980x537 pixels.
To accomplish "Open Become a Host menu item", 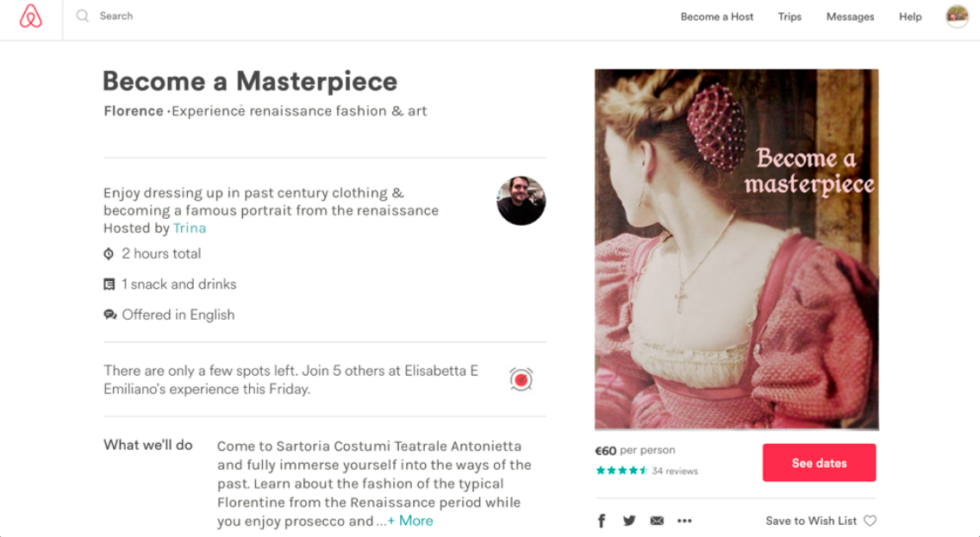I will 717,16.
